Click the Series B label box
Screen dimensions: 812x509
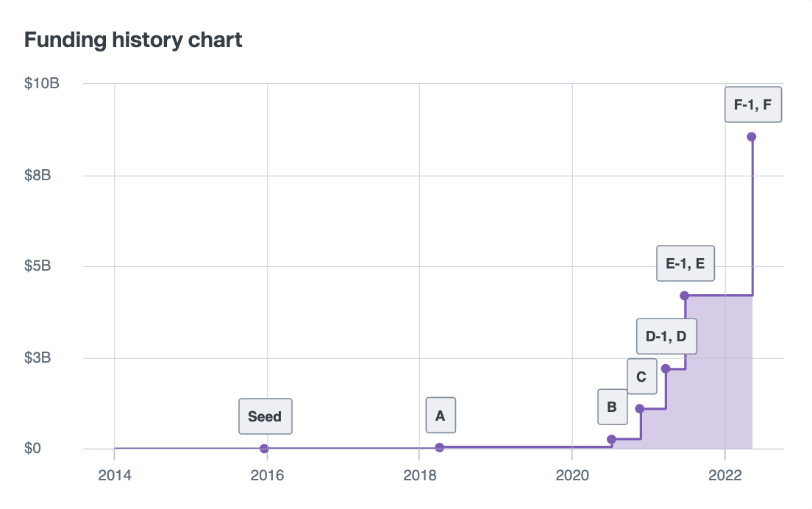click(x=612, y=407)
